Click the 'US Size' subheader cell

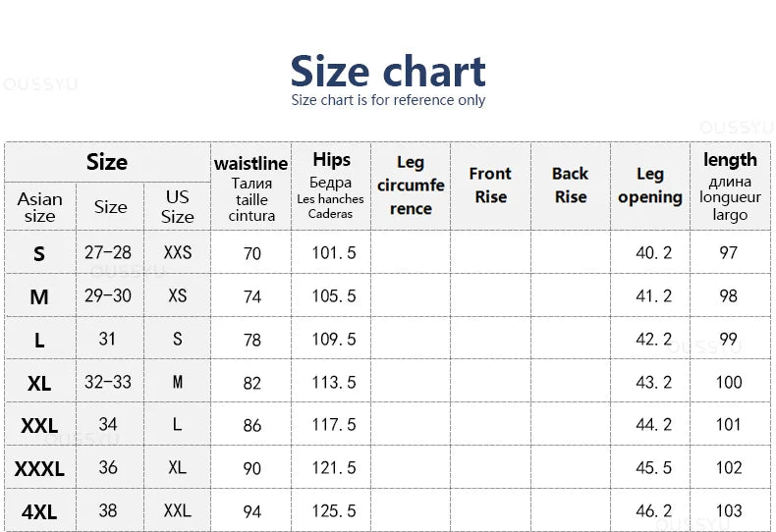tap(178, 207)
